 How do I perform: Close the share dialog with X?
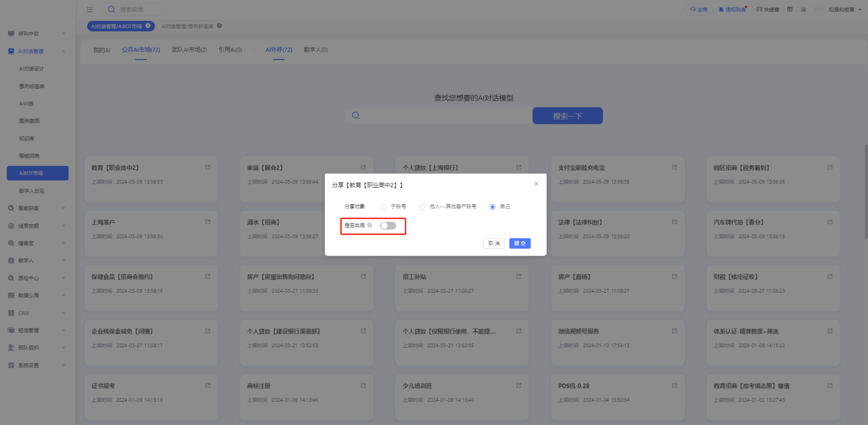coord(536,184)
